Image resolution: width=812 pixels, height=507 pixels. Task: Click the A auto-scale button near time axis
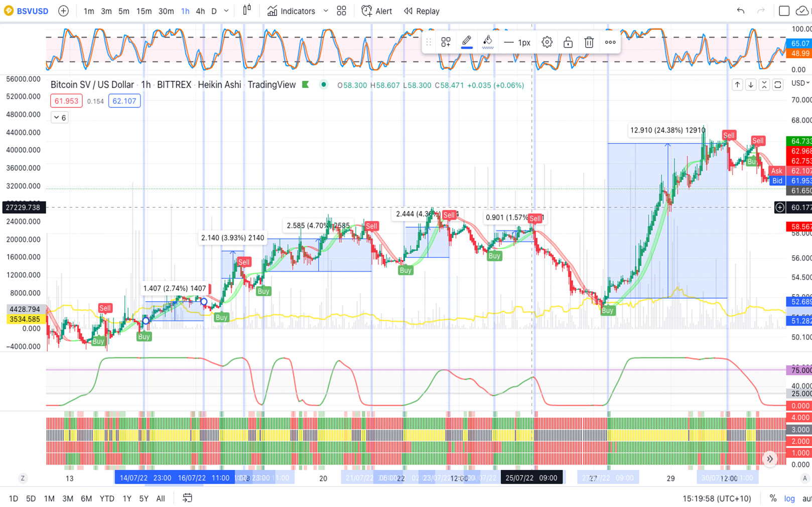[805, 478]
